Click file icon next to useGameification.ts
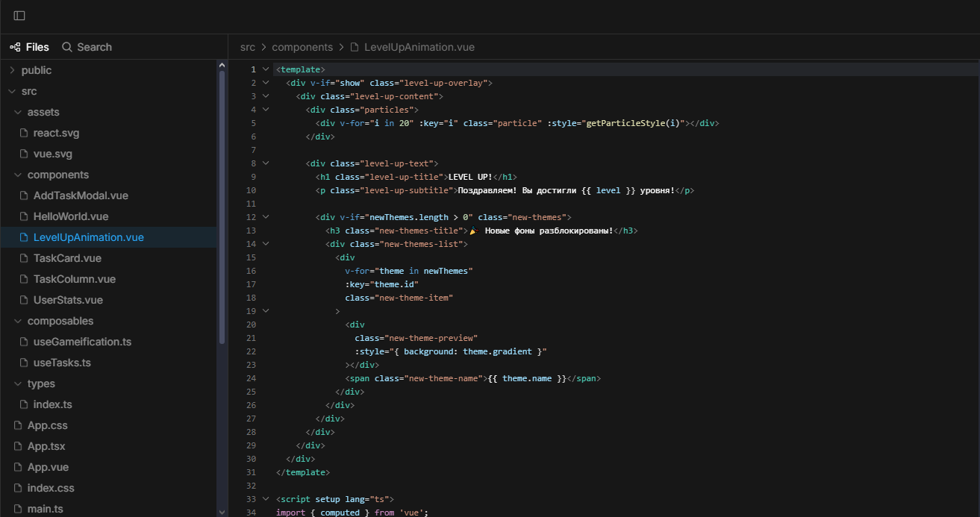The image size is (980, 517). tap(24, 342)
